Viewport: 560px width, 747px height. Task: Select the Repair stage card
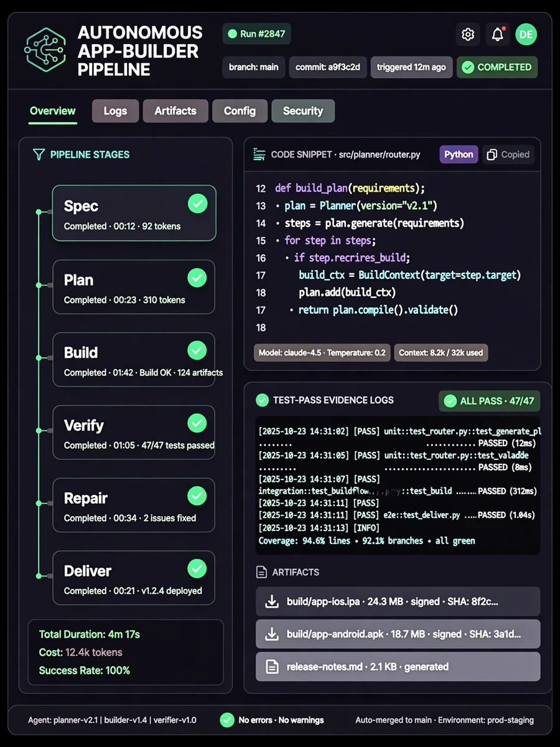(x=134, y=505)
